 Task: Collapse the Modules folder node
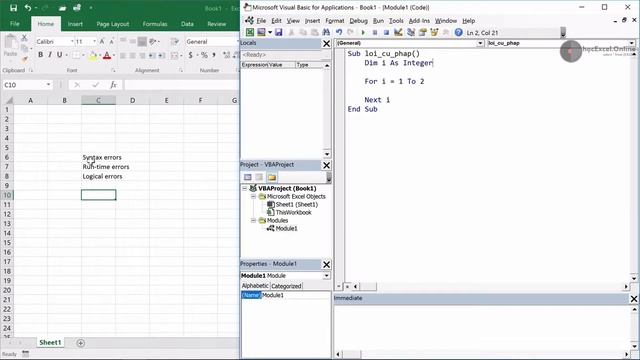click(253, 220)
